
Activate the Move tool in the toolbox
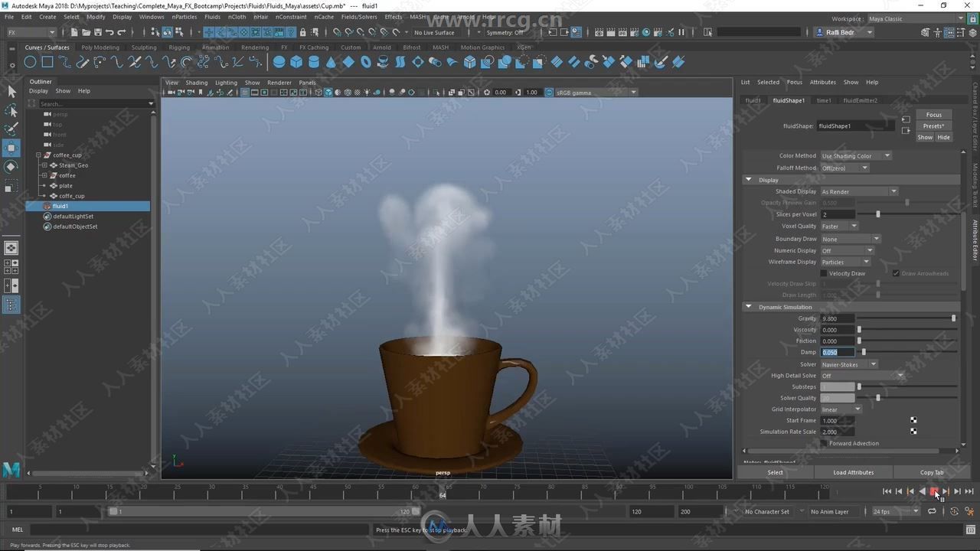click(x=11, y=148)
